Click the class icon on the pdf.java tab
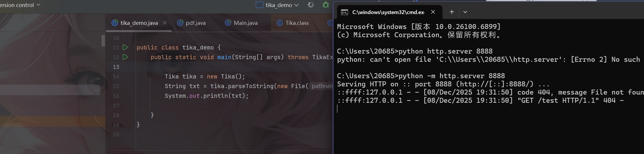 [180, 23]
